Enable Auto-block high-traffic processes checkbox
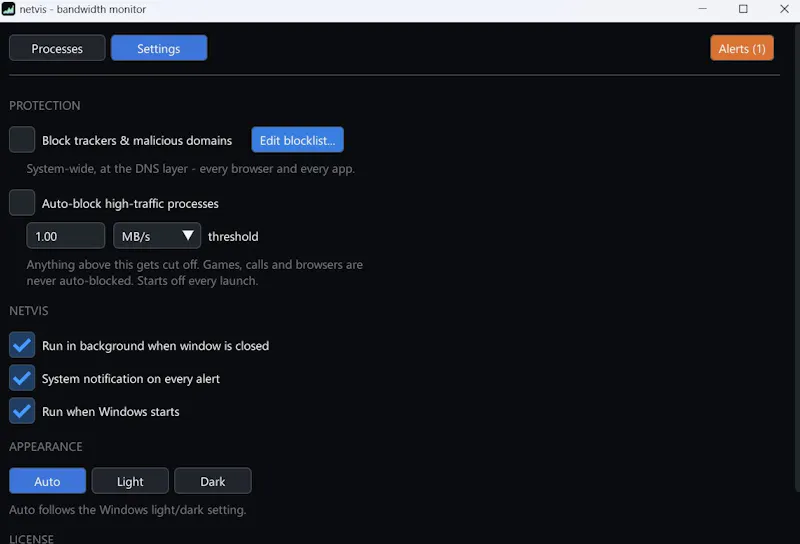This screenshot has height=544, width=800. pos(22,203)
